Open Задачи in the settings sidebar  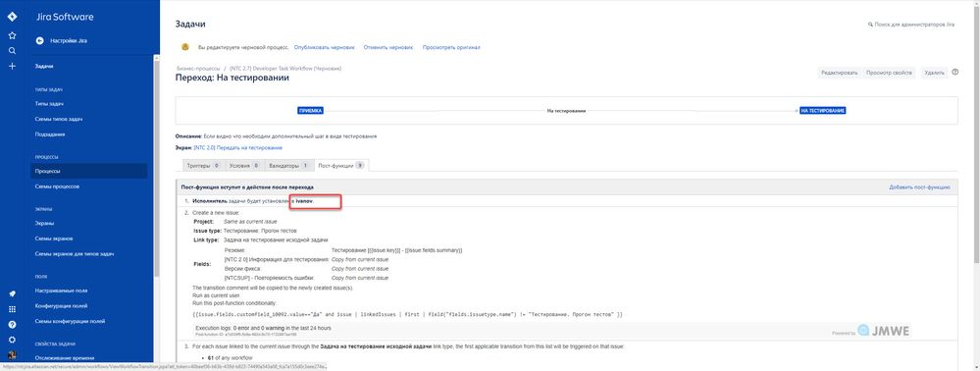pyautogui.click(x=44, y=66)
